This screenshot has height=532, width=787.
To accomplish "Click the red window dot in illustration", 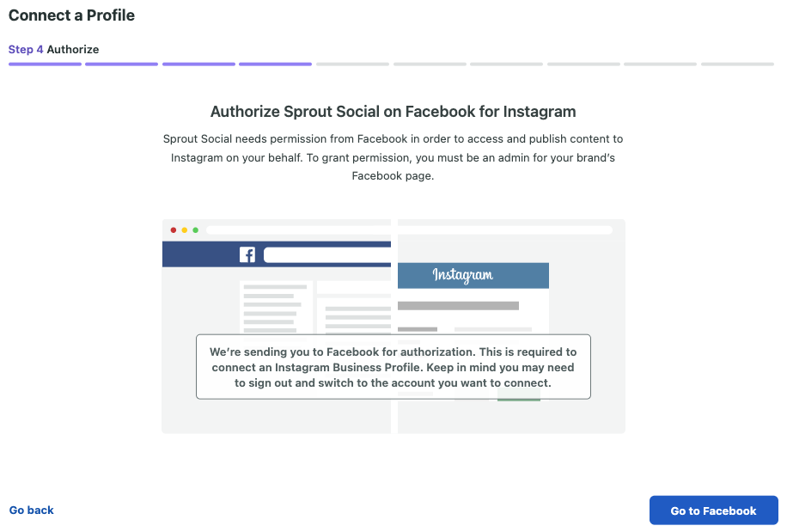I will 174,229.
